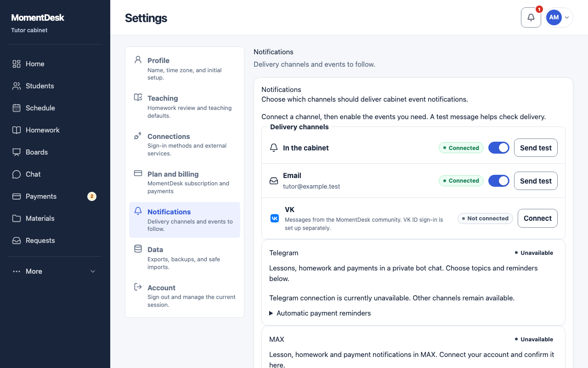This screenshot has width=588, height=368.
Task: Expand Automatic payment reminders
Action: coord(320,313)
